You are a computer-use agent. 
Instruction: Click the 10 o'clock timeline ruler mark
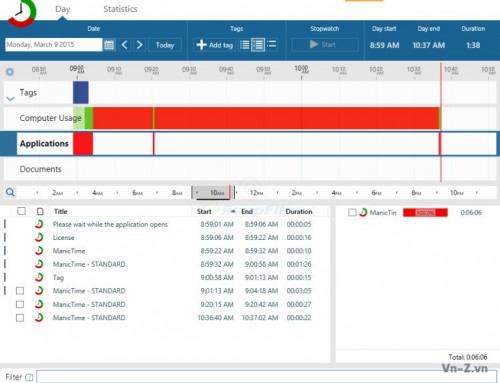(x=301, y=69)
